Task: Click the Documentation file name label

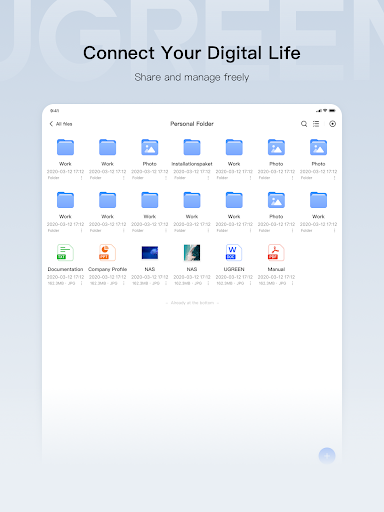Action: pos(65,269)
